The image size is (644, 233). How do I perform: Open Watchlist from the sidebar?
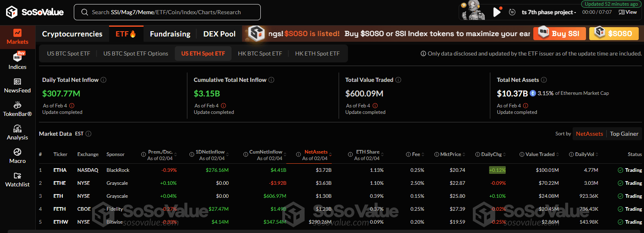[17, 180]
